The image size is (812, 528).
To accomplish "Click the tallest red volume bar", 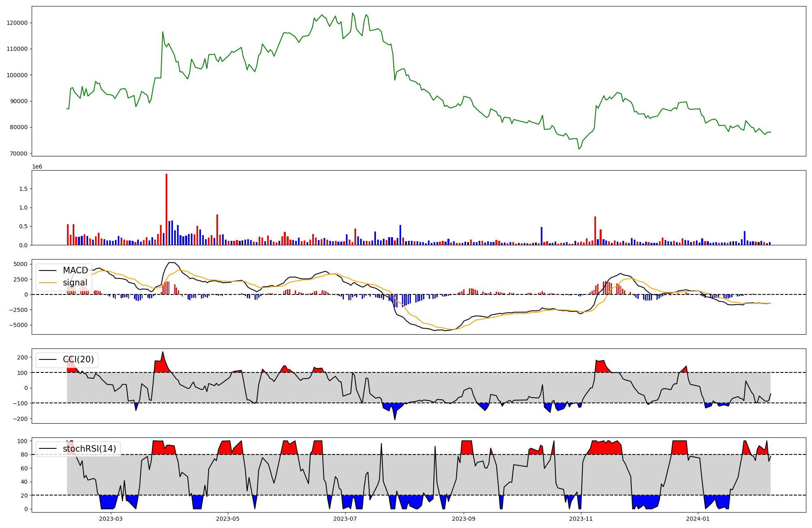I will coord(166,209).
